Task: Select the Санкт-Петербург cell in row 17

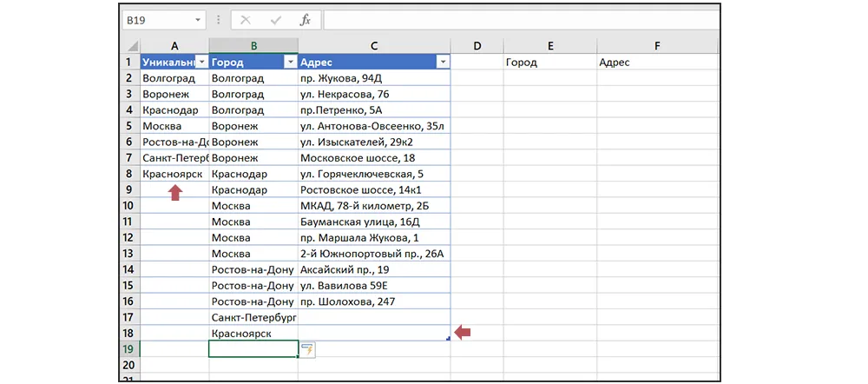Action: [253, 317]
